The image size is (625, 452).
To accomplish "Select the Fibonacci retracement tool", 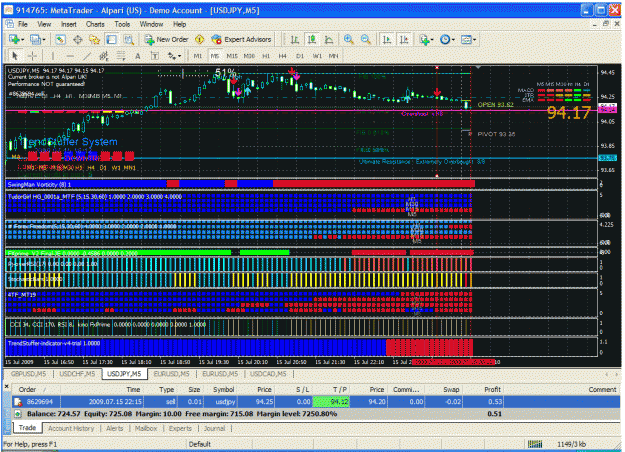I will click(121, 56).
